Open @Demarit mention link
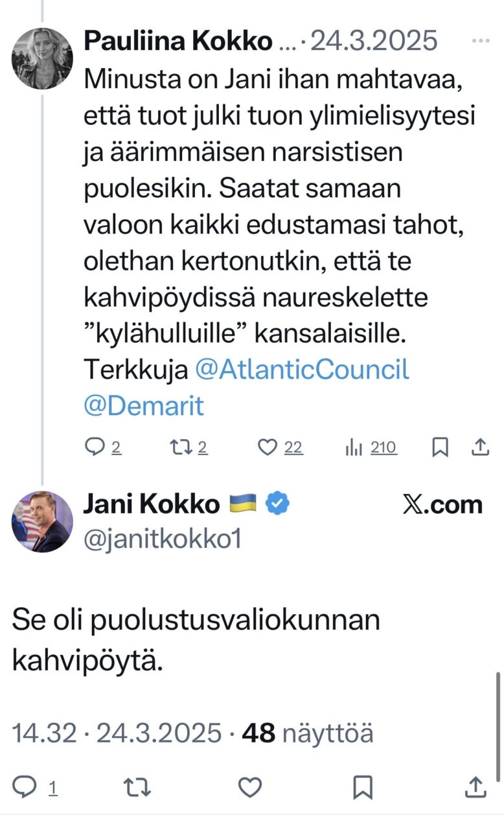This screenshot has width=504, height=830. coord(143,406)
